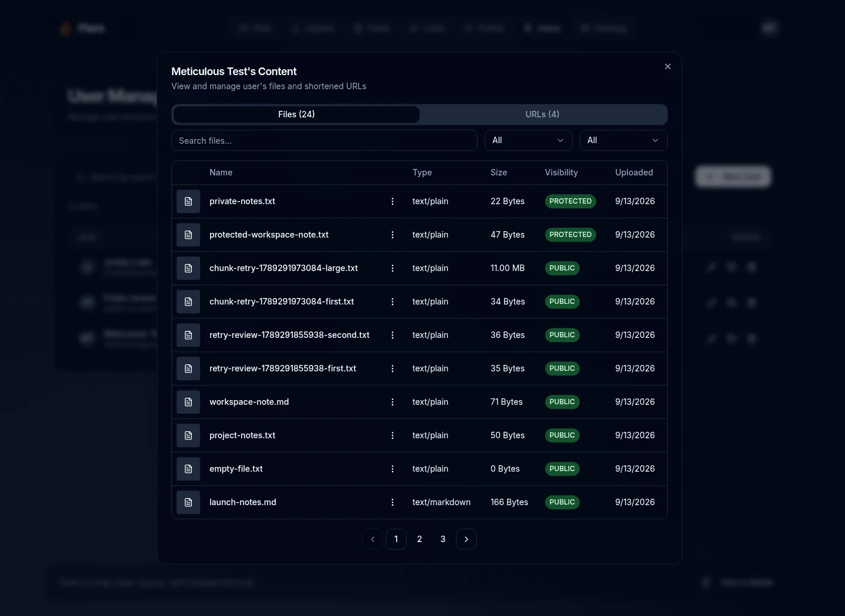The width and height of the screenshot is (845, 616).
Task: Go to next page with right chevron
Action: 467,539
